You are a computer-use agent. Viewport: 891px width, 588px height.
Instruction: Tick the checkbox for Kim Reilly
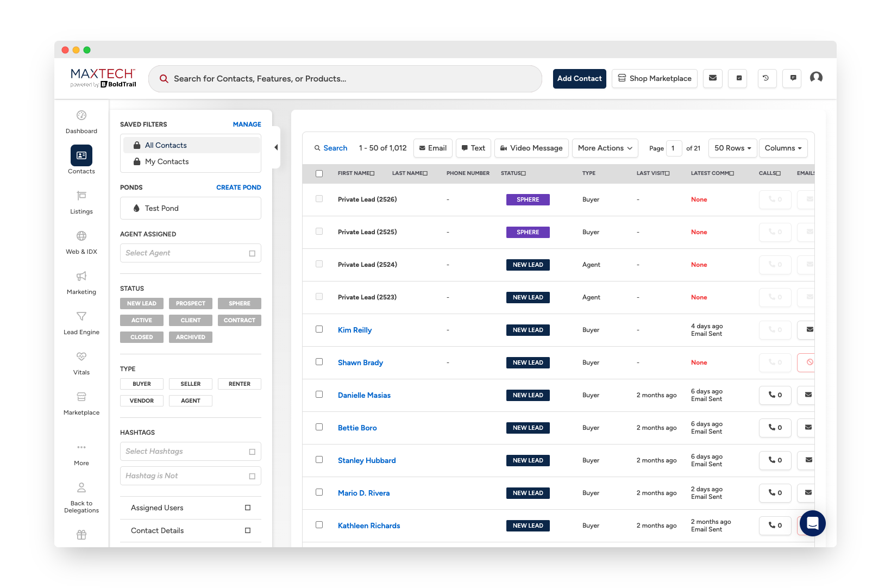coord(319,329)
